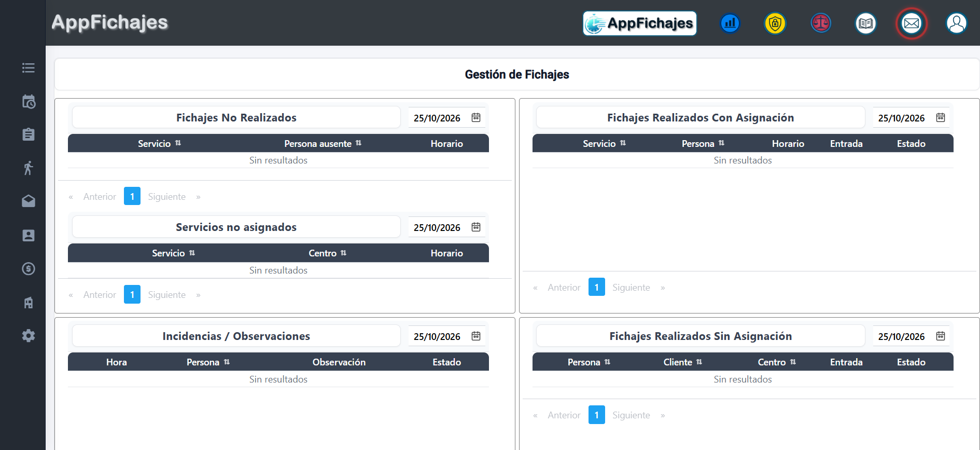The width and height of the screenshot is (980, 450).
Task: Open the user profile icon
Action: point(957,23)
